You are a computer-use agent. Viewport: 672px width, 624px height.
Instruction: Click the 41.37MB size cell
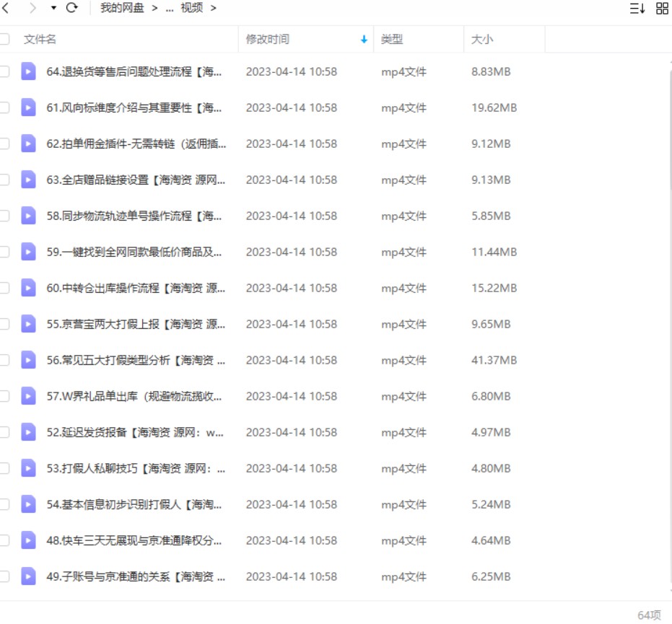click(x=494, y=360)
